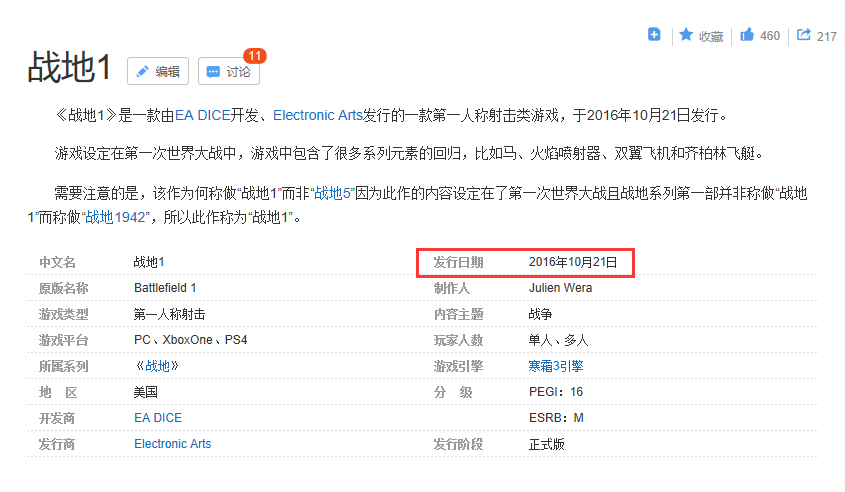Click the 美国 region value
The width and height of the screenshot is (845, 492).
coord(146,392)
